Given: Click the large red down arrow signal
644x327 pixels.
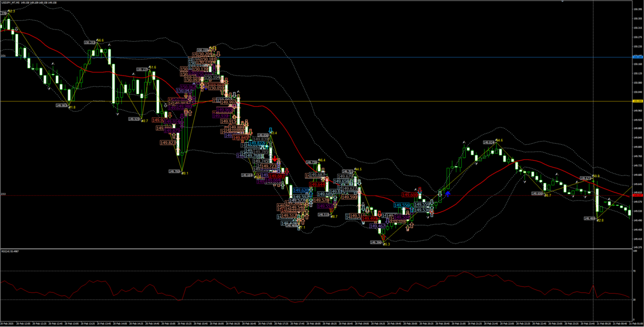Looking at the screenshot, I should [x=275, y=159].
